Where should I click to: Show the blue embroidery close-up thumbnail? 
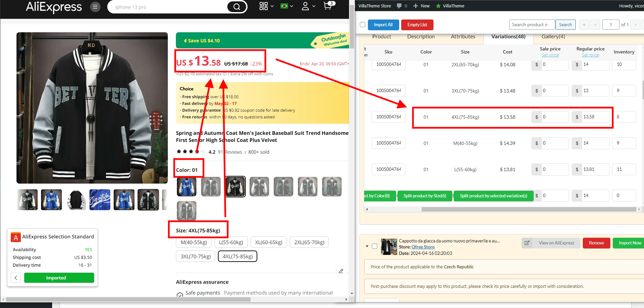100,200
